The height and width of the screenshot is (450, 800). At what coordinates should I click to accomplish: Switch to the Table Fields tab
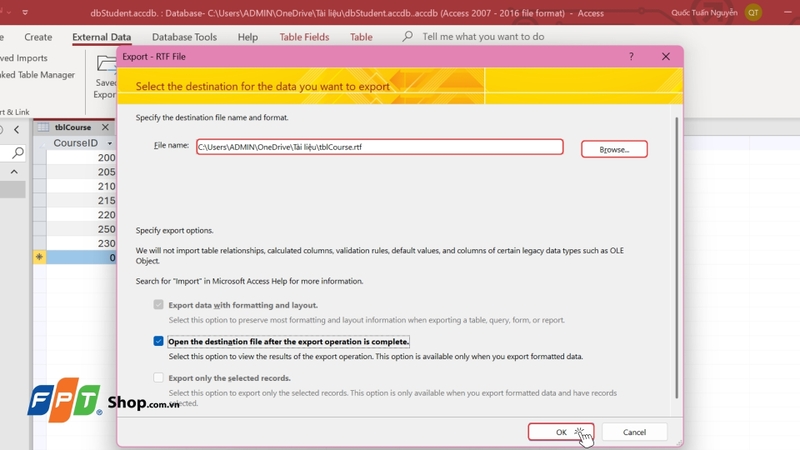tap(304, 37)
